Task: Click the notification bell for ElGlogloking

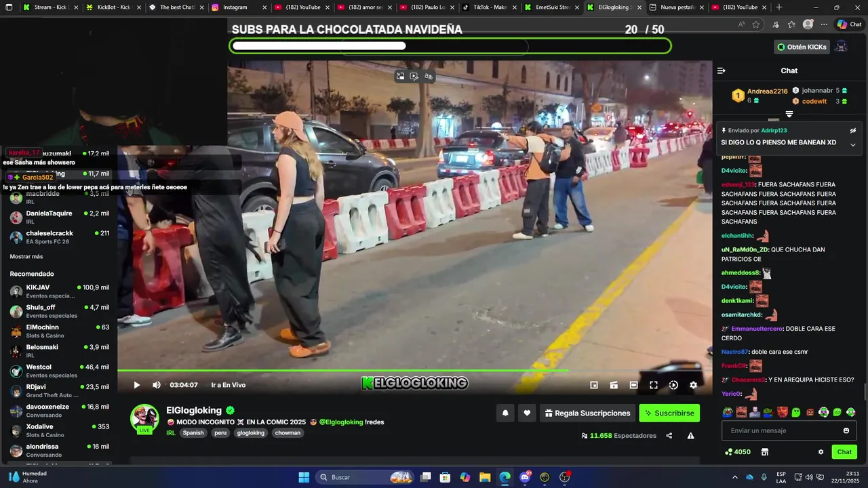Action: point(505,413)
